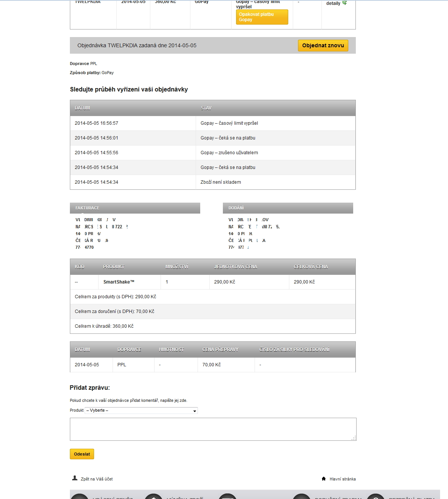Click the FAKTURACE section header
Screen dimensions: 448x499
tap(135, 208)
